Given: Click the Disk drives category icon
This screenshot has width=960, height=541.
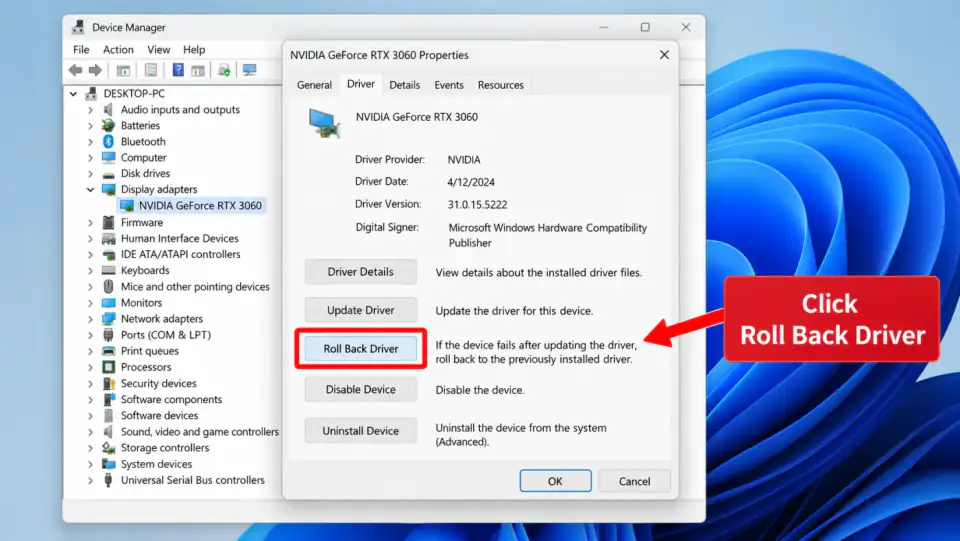Looking at the screenshot, I should tap(108, 174).
